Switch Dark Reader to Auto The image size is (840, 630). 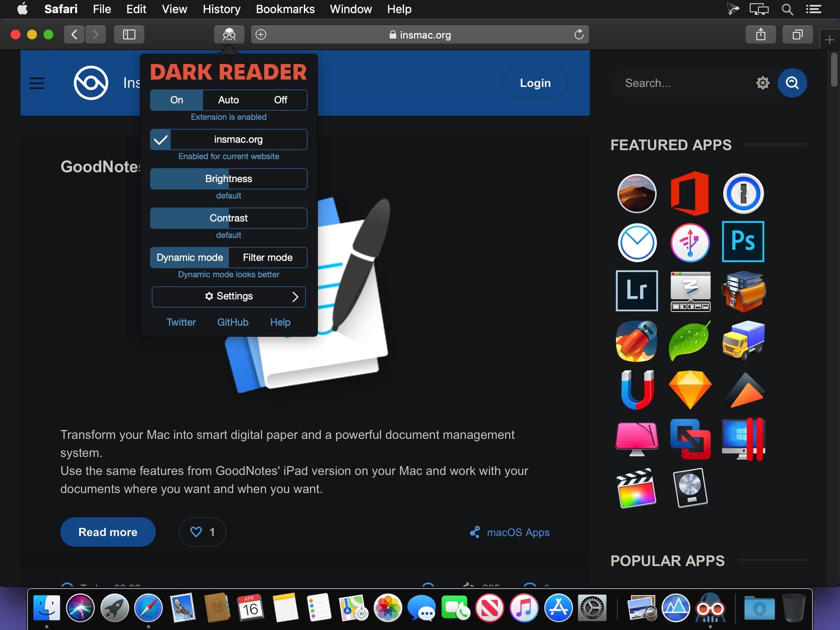(228, 100)
